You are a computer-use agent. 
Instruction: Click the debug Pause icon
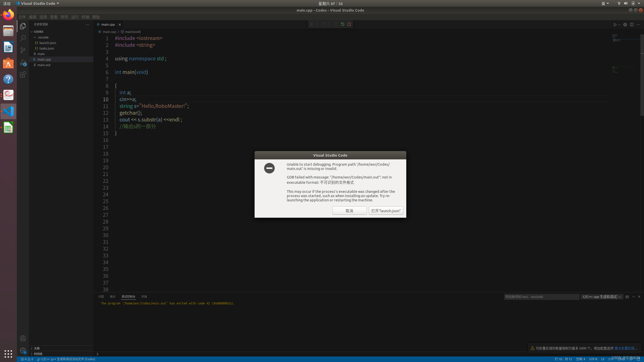point(316,24)
